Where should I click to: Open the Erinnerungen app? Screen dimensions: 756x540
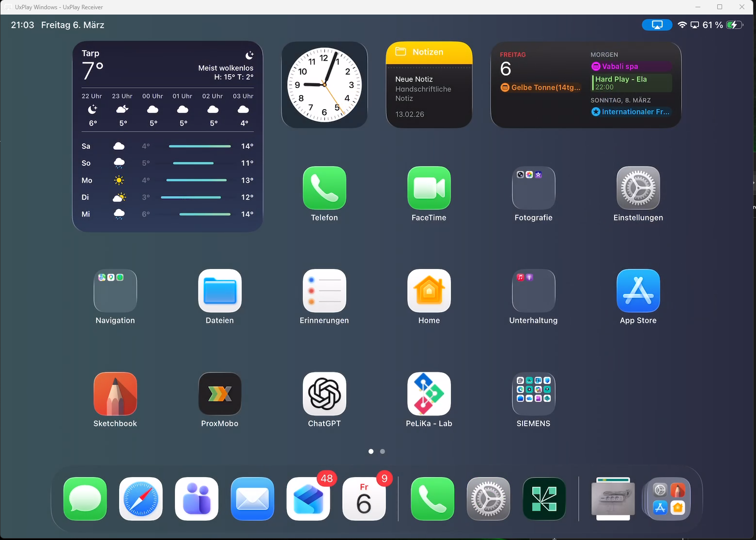coord(324,291)
